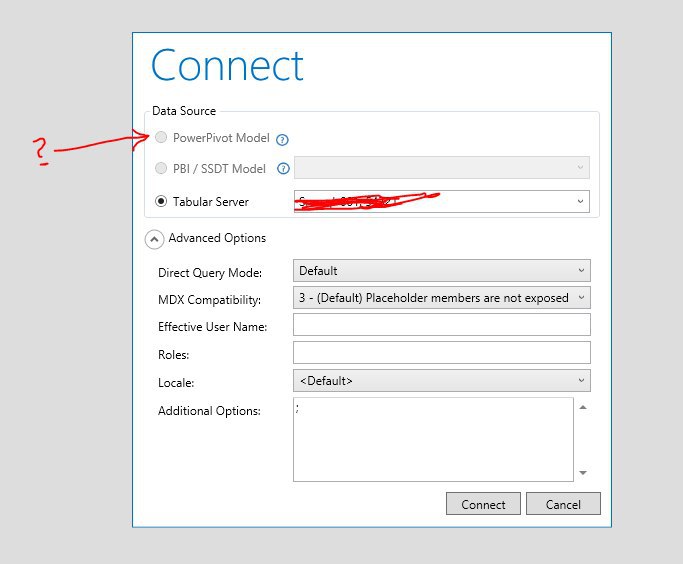Click the Additional Options scroll up arrow
This screenshot has width=683, height=564.
583,407
